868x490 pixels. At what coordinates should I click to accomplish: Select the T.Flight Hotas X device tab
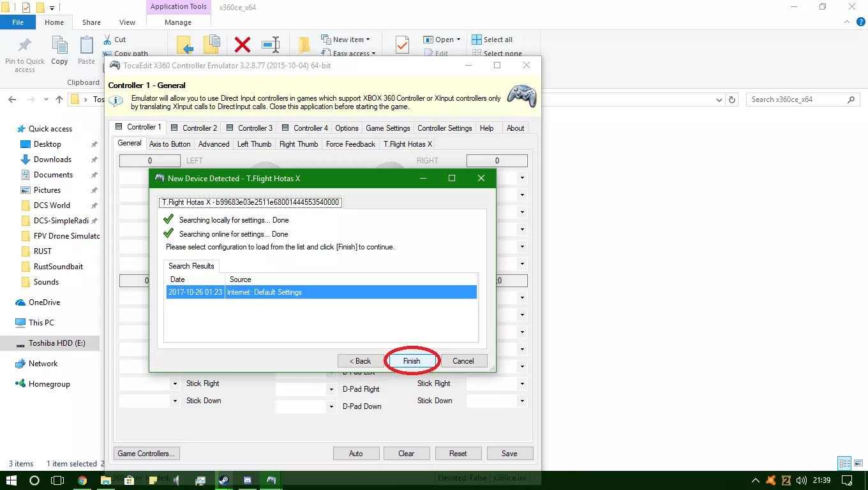point(251,203)
